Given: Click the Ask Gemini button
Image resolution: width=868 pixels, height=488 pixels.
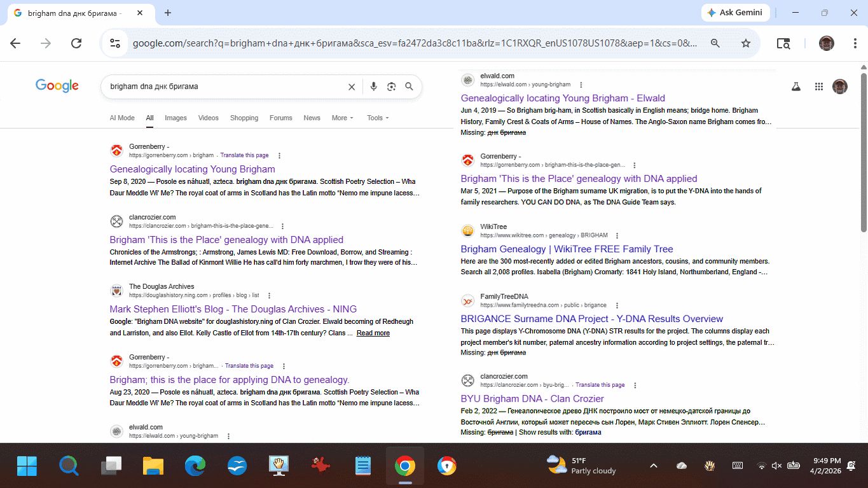Looking at the screenshot, I should tap(736, 13).
